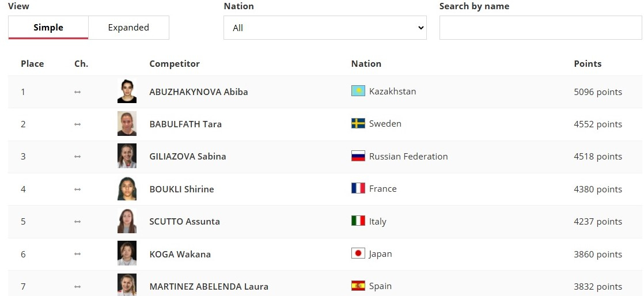Click KOGA Wakana's photo thumbnail
Screen dimensions: 644x296
[x=127, y=253]
